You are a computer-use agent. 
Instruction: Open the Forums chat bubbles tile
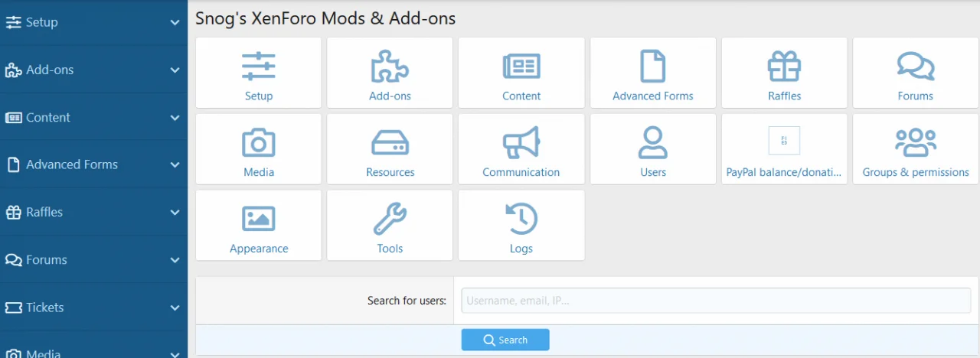pos(916,73)
